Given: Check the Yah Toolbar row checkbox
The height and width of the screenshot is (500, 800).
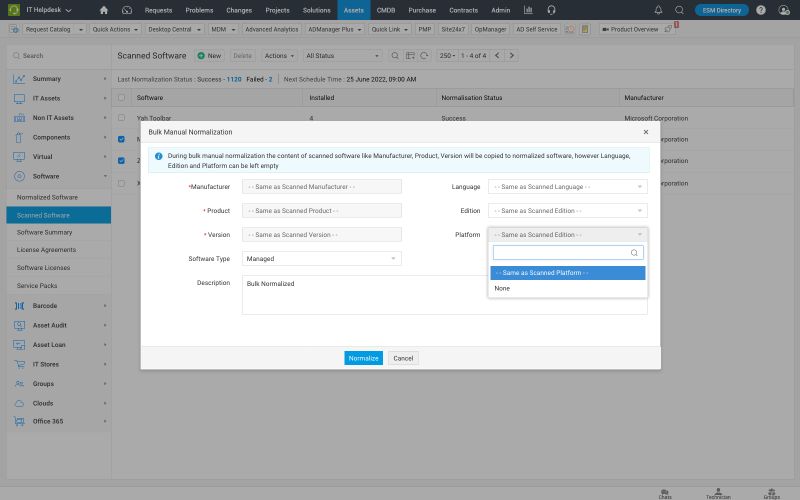Looking at the screenshot, I should click(121, 118).
